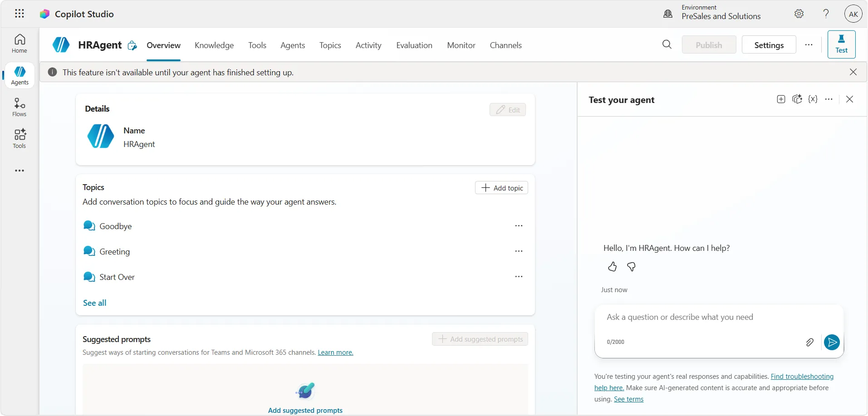The image size is (868, 416).
Task: Switch to the Knowledge tab
Action: 214,45
